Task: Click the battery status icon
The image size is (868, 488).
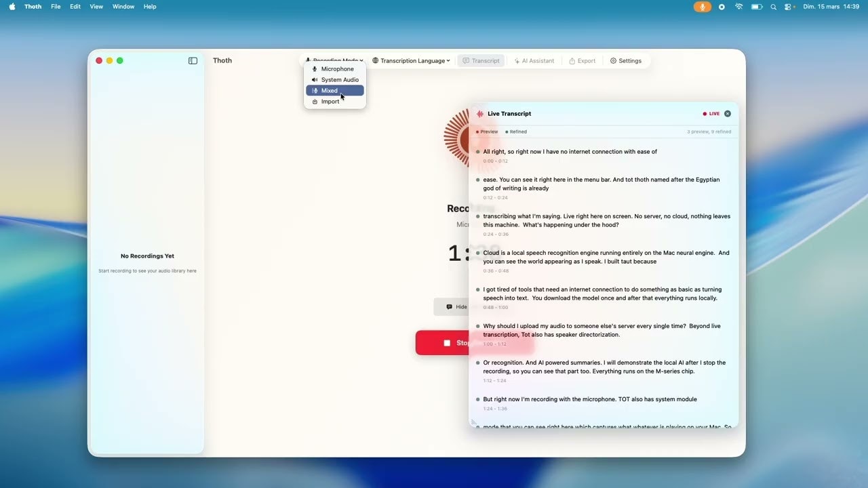Action: [757, 7]
